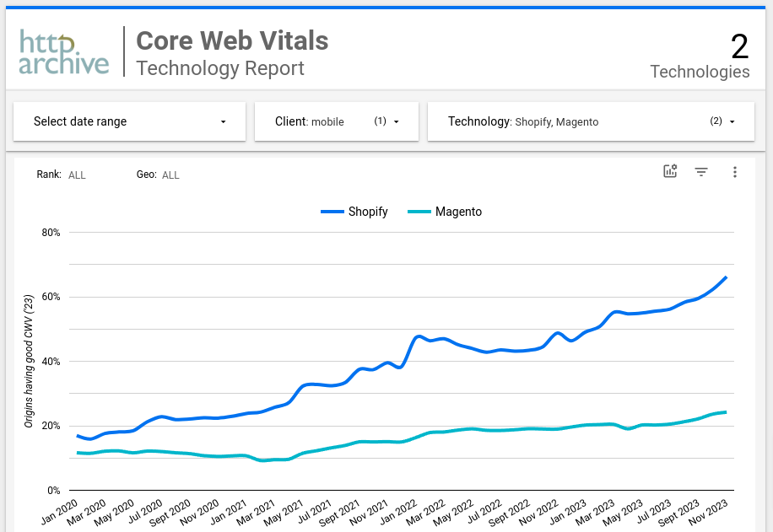This screenshot has width=773, height=532.
Task: Click the 60% y-axis label
Action: point(51,297)
